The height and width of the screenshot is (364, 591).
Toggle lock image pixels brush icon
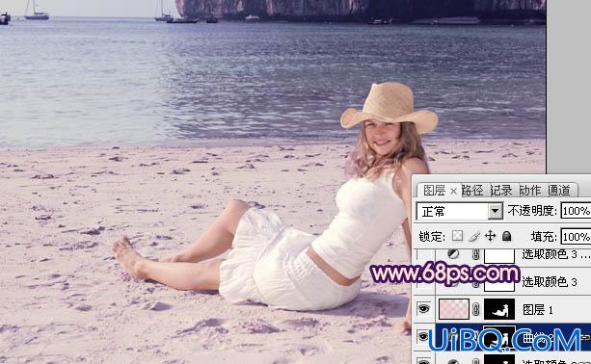tap(474, 236)
